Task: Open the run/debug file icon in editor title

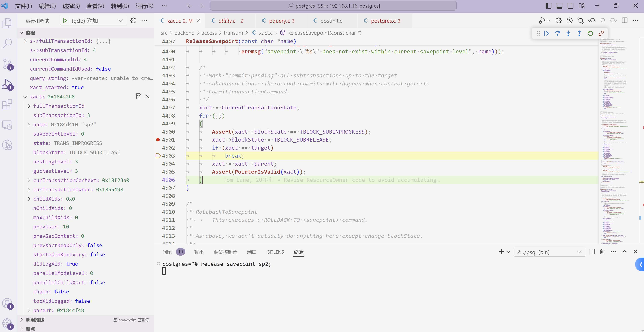Action: click(x=542, y=20)
